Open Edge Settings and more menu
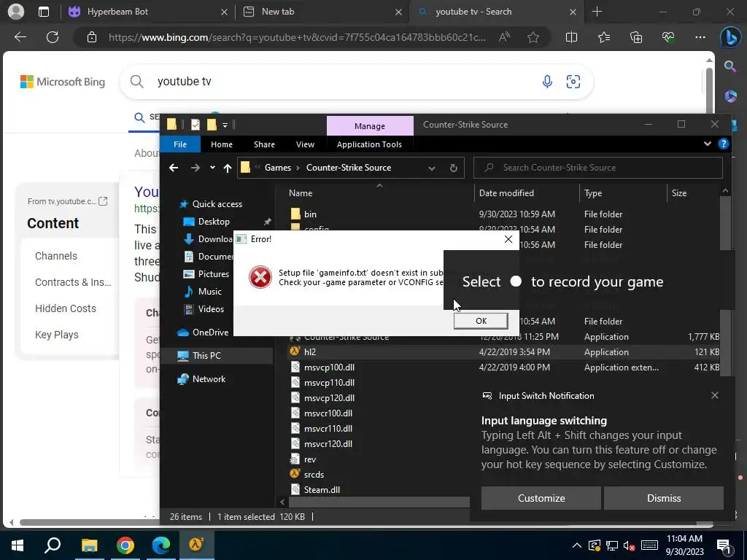The image size is (747, 560). pyautogui.click(x=700, y=37)
